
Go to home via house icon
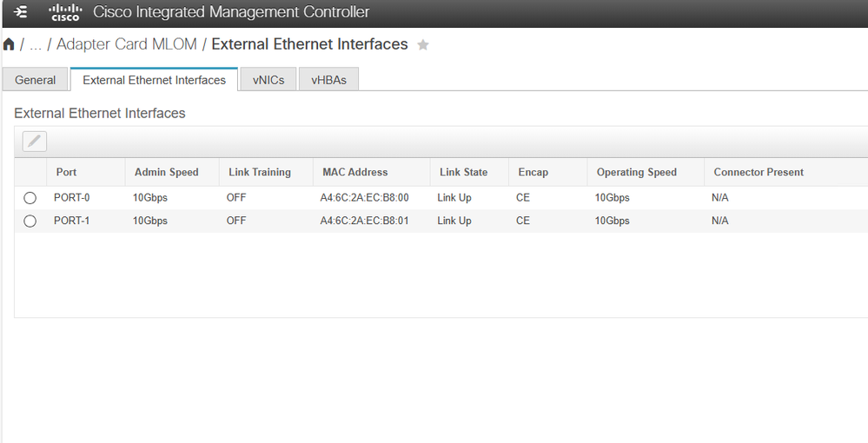coord(9,44)
